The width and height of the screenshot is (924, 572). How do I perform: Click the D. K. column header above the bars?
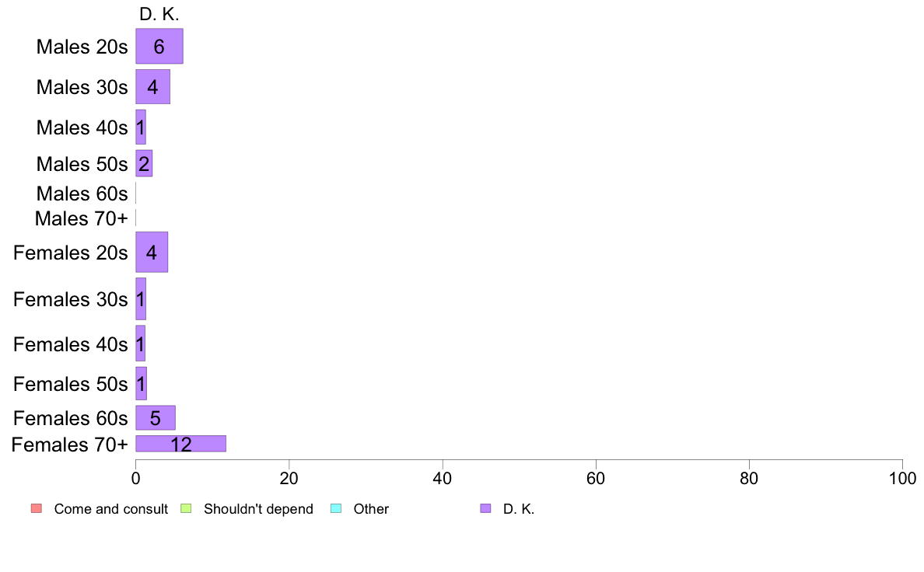pos(159,14)
